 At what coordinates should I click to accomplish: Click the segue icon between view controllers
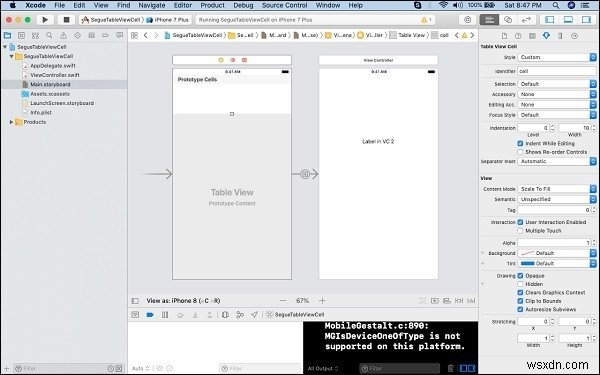click(305, 174)
